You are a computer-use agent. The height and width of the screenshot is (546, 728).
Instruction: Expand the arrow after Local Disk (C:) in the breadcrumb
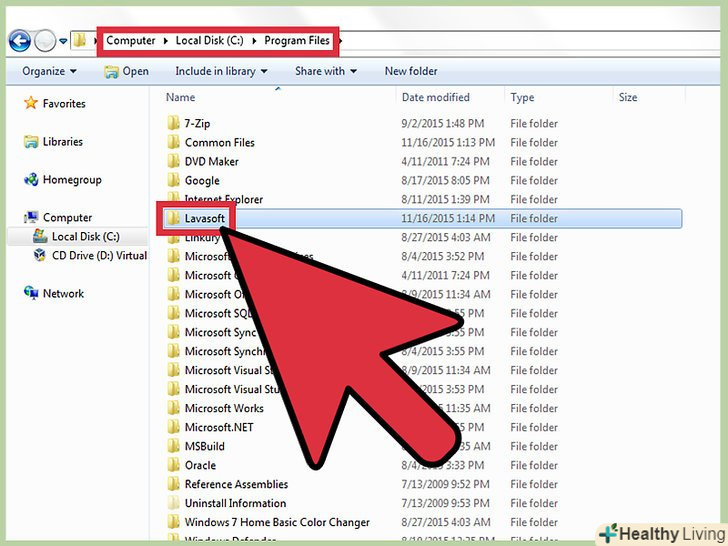pyautogui.click(x=254, y=41)
